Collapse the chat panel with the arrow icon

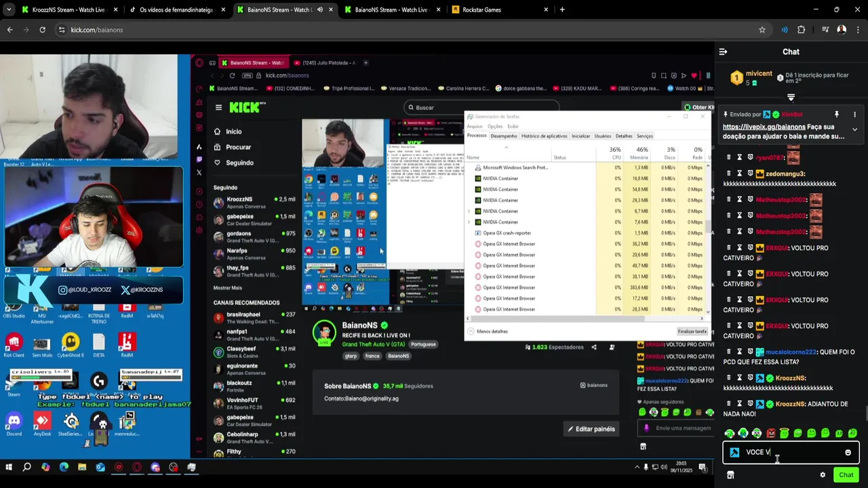(x=723, y=52)
